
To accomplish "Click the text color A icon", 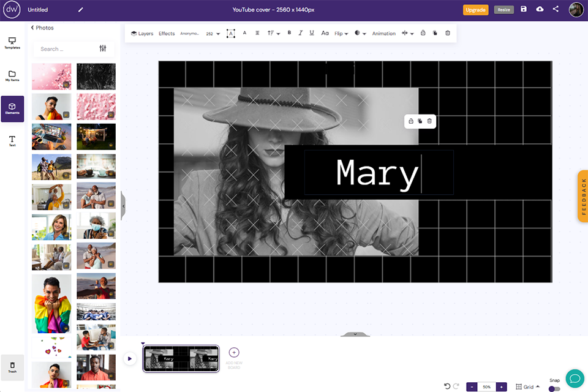I will [244, 33].
